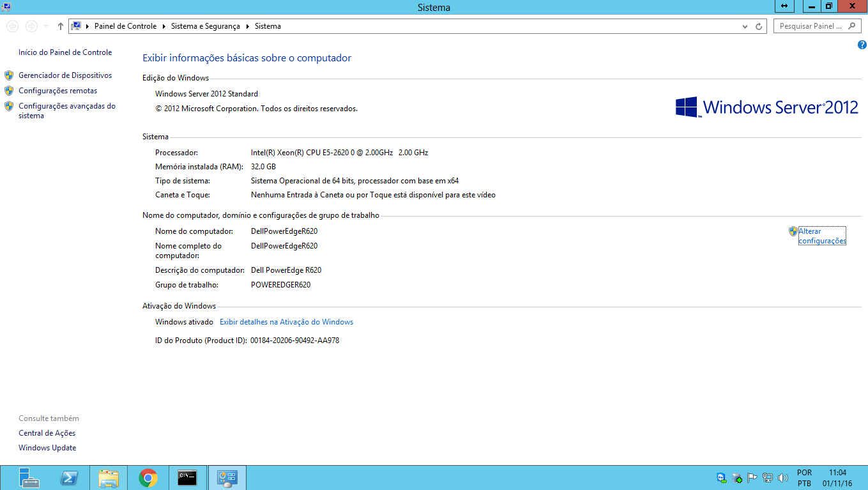Click the double-arrow remote session button in the title bar
Viewport: 868px width, 490px height.
tap(784, 6)
